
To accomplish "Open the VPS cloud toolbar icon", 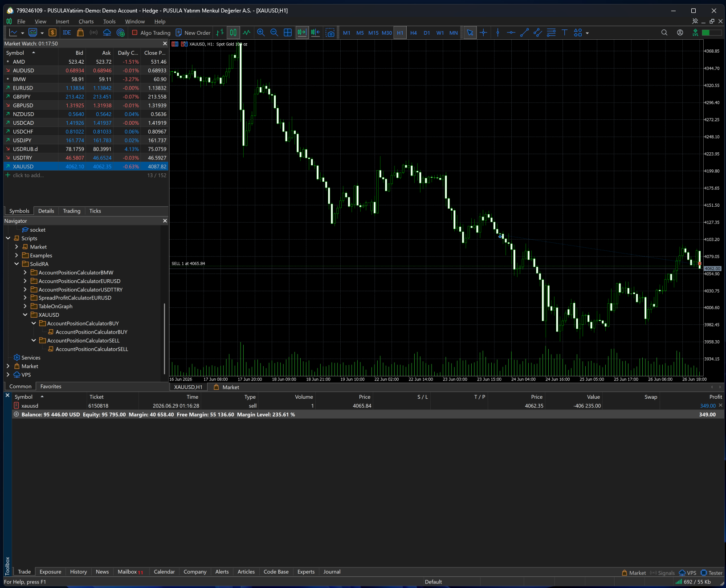I will click(x=107, y=33).
